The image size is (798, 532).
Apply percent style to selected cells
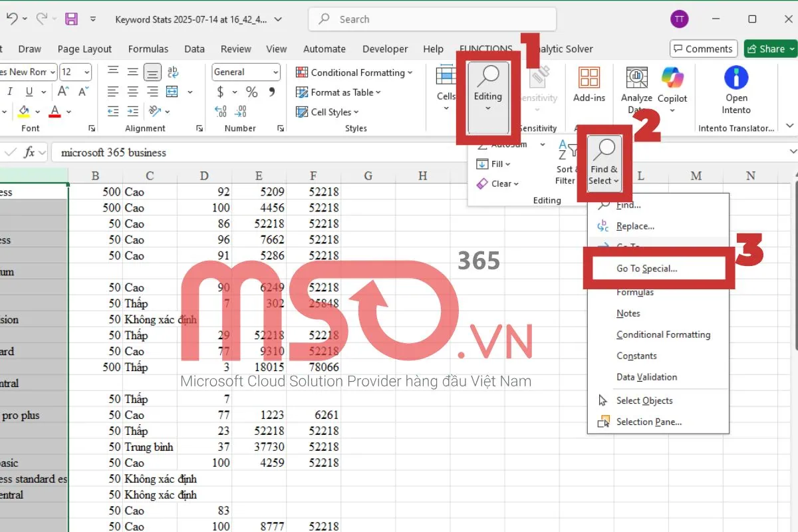point(251,92)
